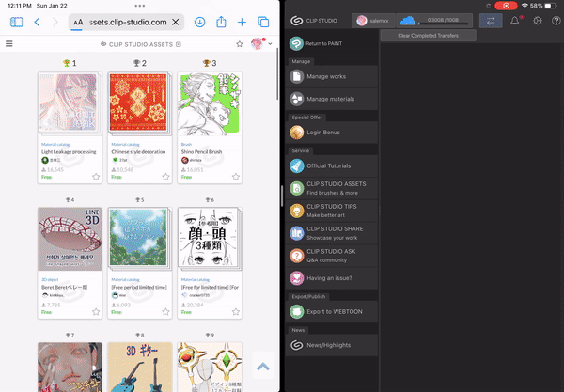The width and height of the screenshot is (564, 392).
Task: Tap the Wi-Fi status icon
Action: pos(525,6)
